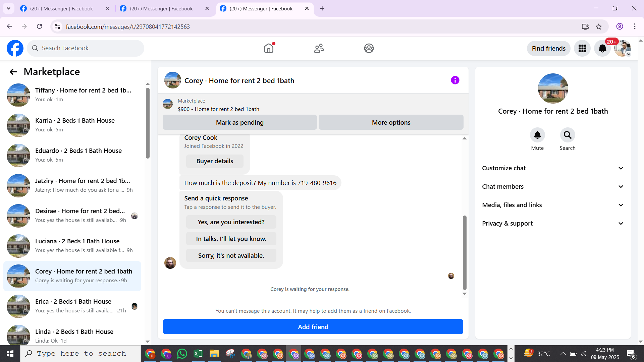This screenshot has height=362, width=644.
Task: Click the Add friend button
Action: pyautogui.click(x=313, y=327)
